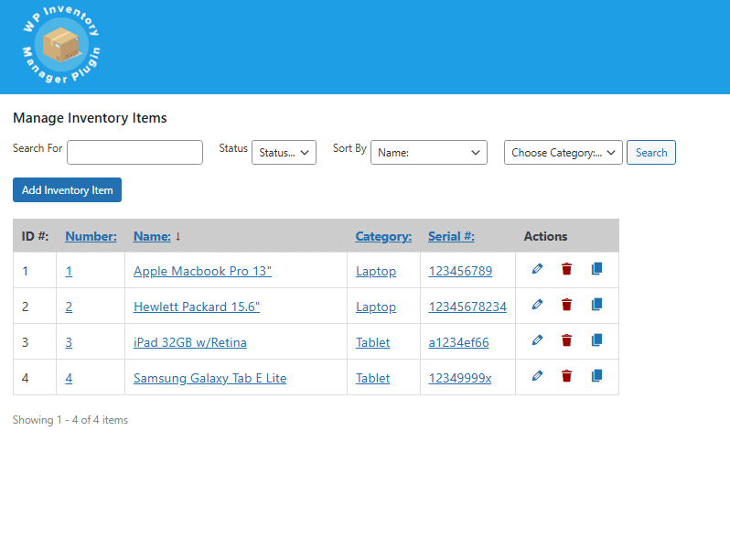Edit the Hewlett Packard 15.6" item
730x560 pixels.
point(537,305)
